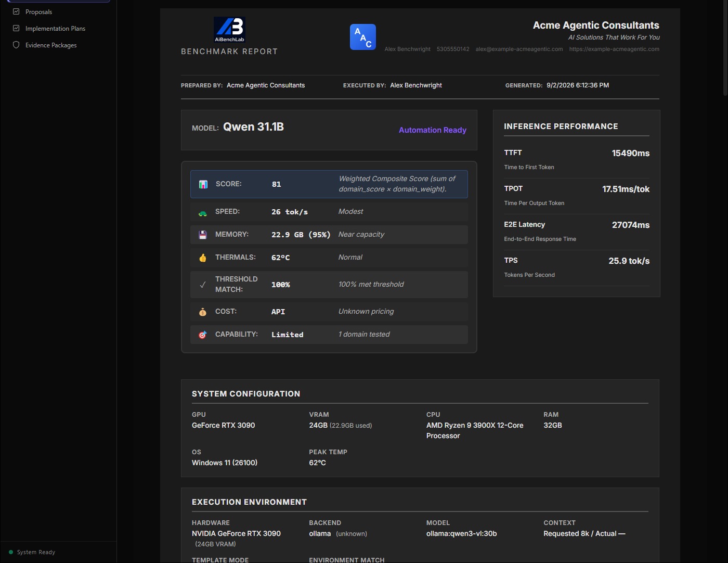
Task: Click the GPU value GeForce RTX 3090
Action: click(x=224, y=425)
